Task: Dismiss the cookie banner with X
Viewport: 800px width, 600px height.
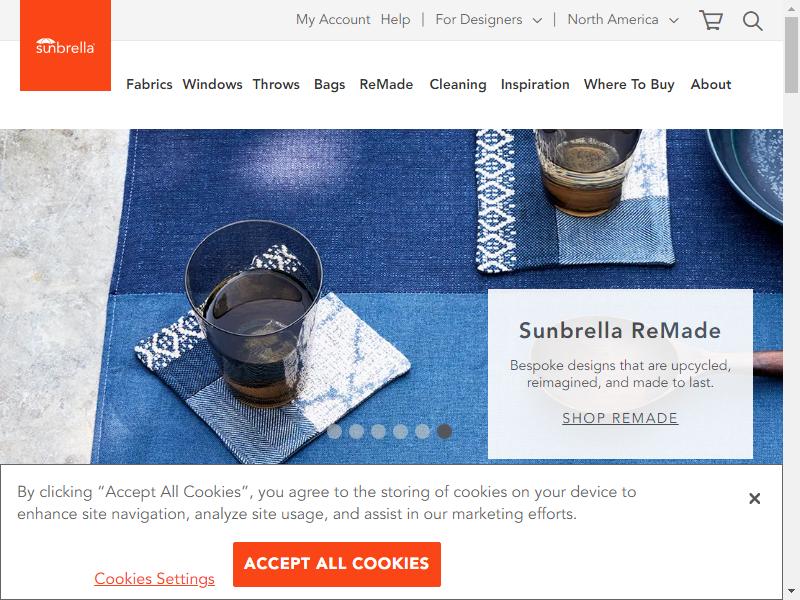Action: point(755,498)
